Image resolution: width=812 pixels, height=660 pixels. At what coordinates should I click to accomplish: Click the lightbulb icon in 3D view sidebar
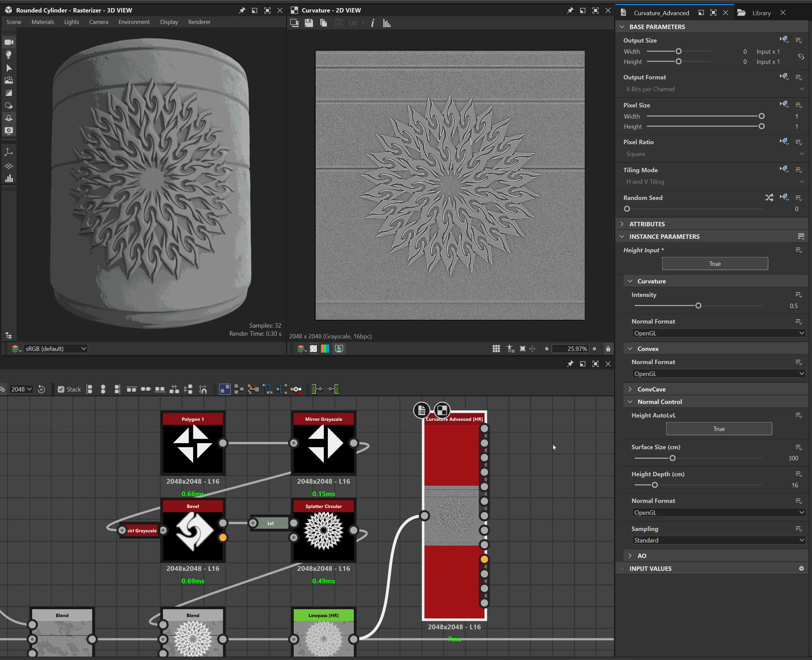tap(9, 55)
